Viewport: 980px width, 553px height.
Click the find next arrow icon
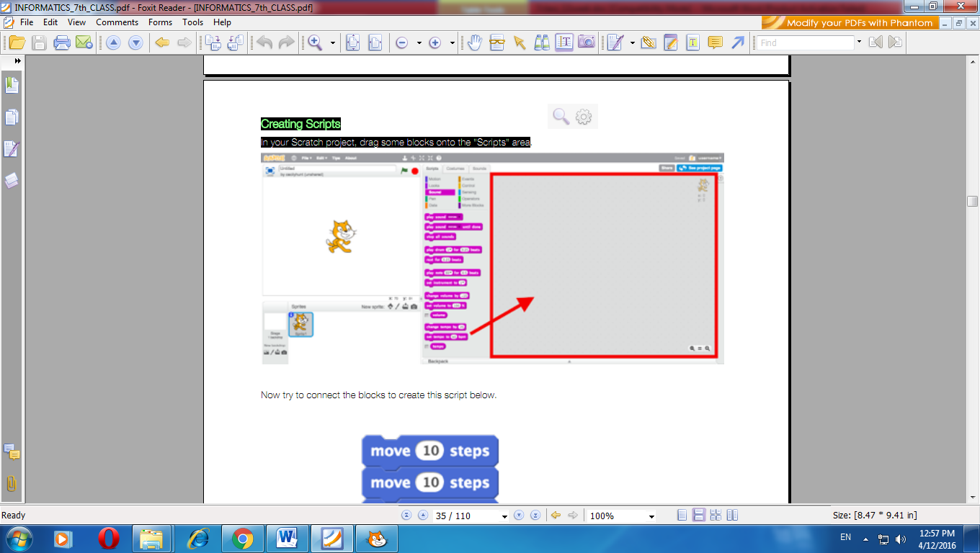[x=895, y=42]
